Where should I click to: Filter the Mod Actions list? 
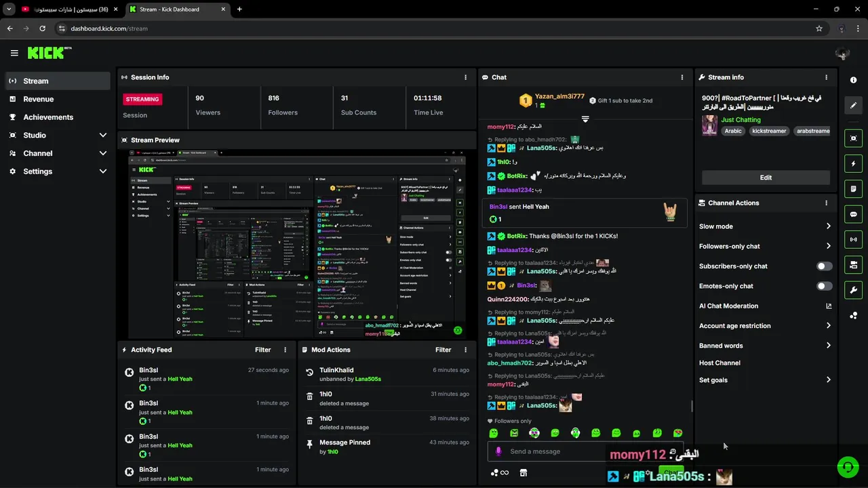(443, 350)
